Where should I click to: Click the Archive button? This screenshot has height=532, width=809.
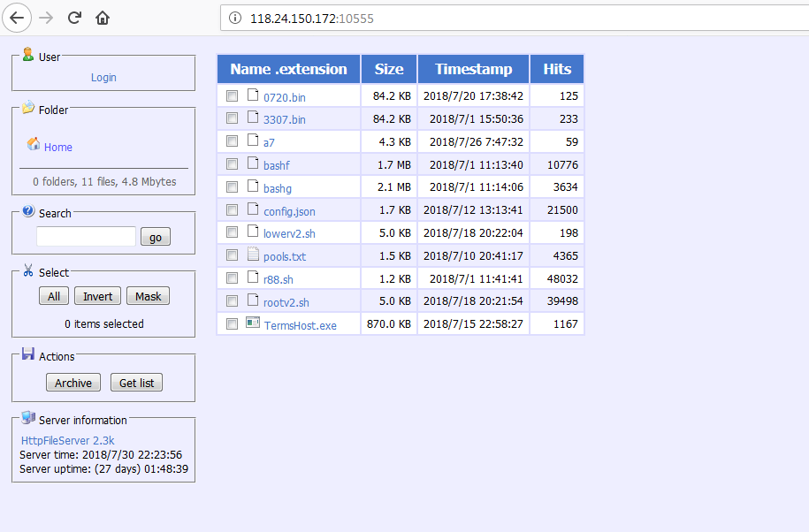tap(73, 383)
